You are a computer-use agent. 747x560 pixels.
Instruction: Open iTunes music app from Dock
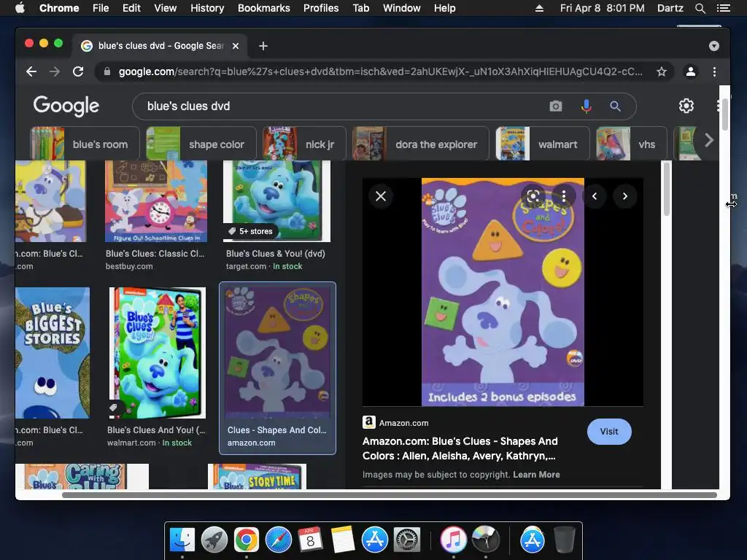(x=453, y=540)
